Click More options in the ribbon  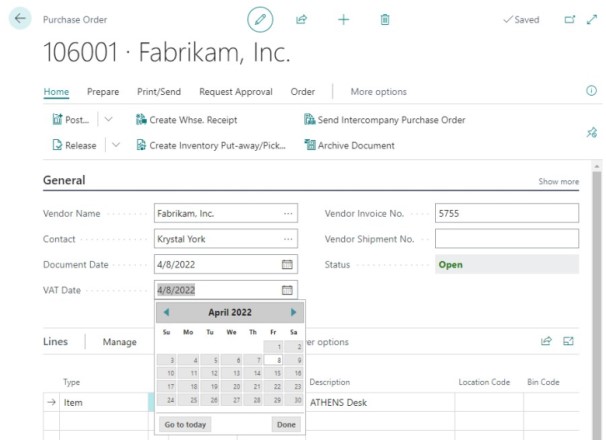pyautogui.click(x=378, y=92)
